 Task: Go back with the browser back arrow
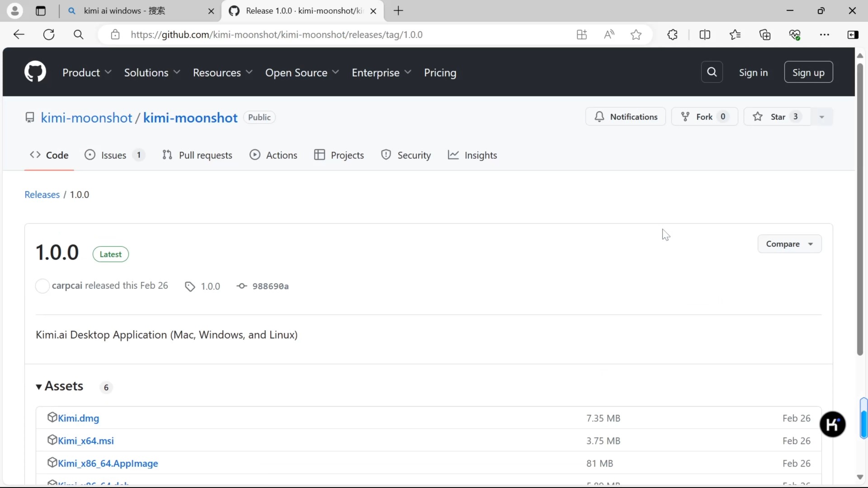tap(19, 34)
